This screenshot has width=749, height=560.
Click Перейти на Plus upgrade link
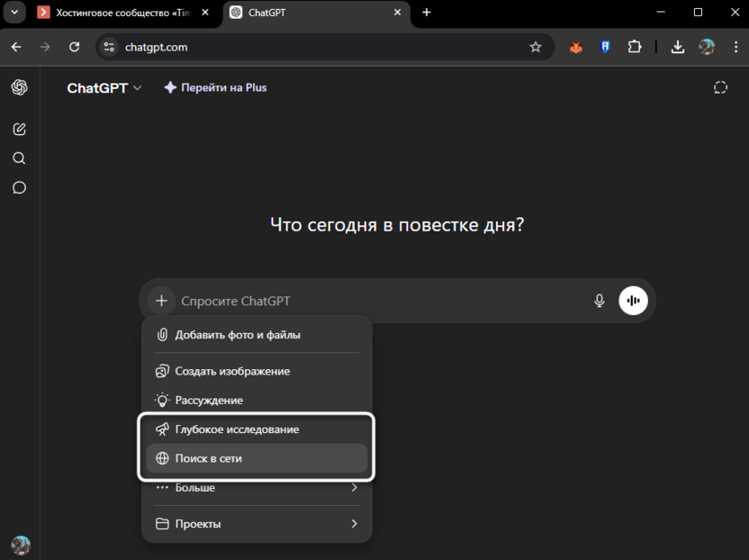tap(215, 87)
